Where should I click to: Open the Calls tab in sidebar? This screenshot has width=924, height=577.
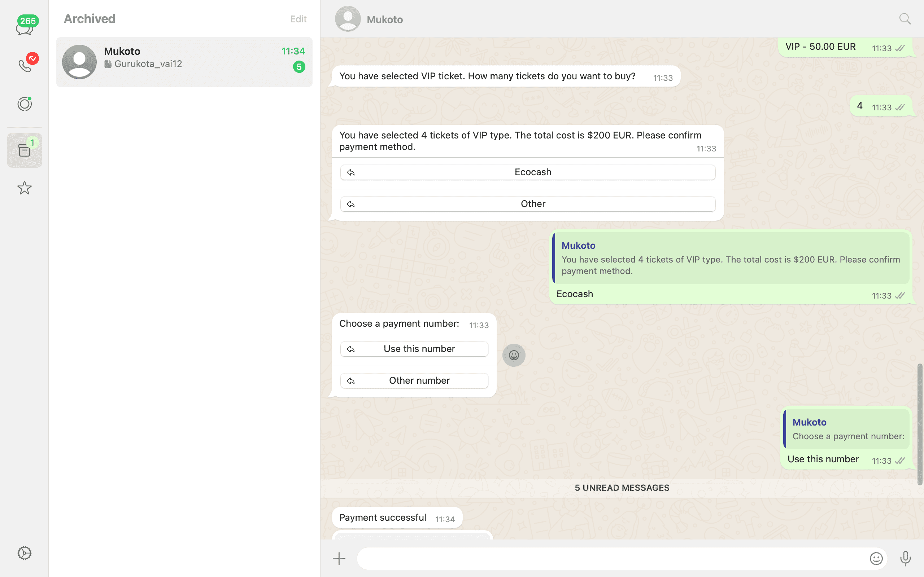click(x=25, y=65)
